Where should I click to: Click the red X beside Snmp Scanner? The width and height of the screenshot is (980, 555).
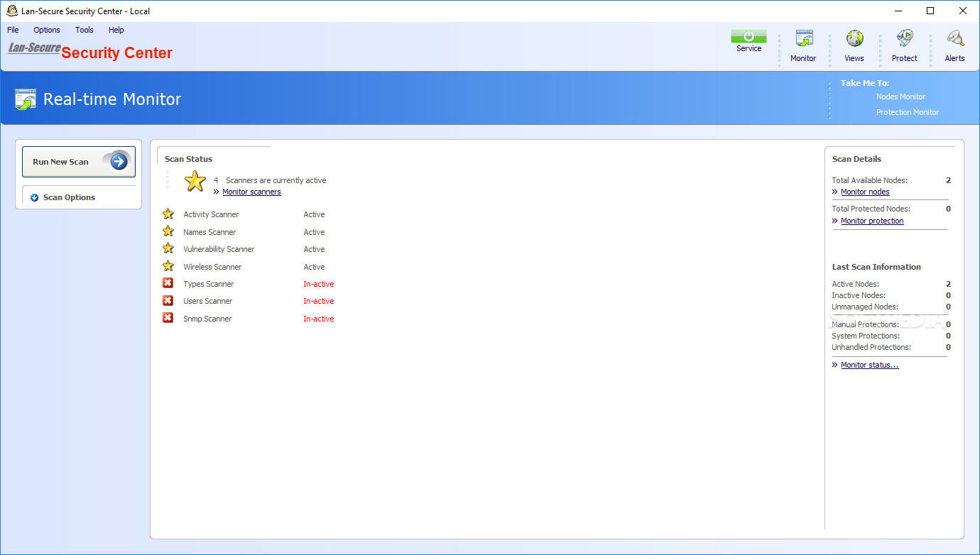[x=168, y=318]
